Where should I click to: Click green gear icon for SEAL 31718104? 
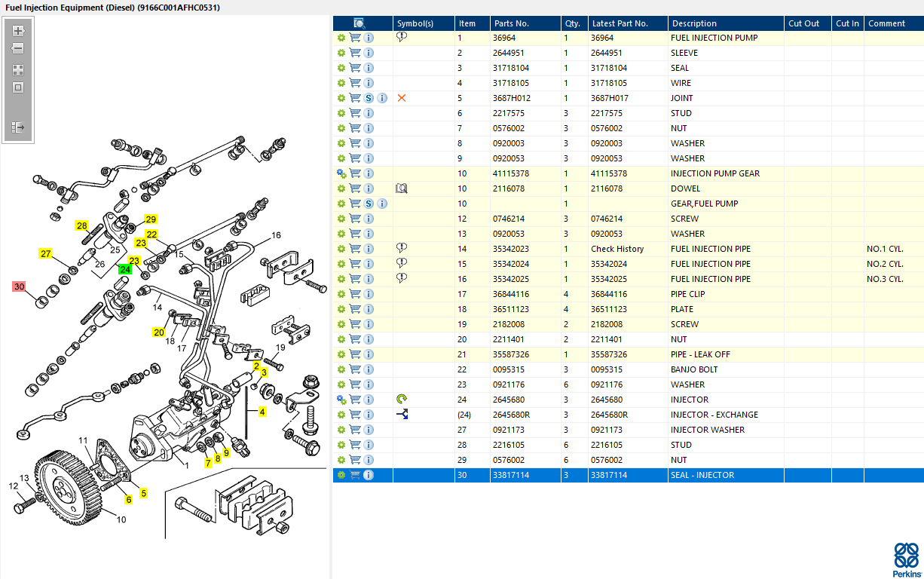pos(341,68)
